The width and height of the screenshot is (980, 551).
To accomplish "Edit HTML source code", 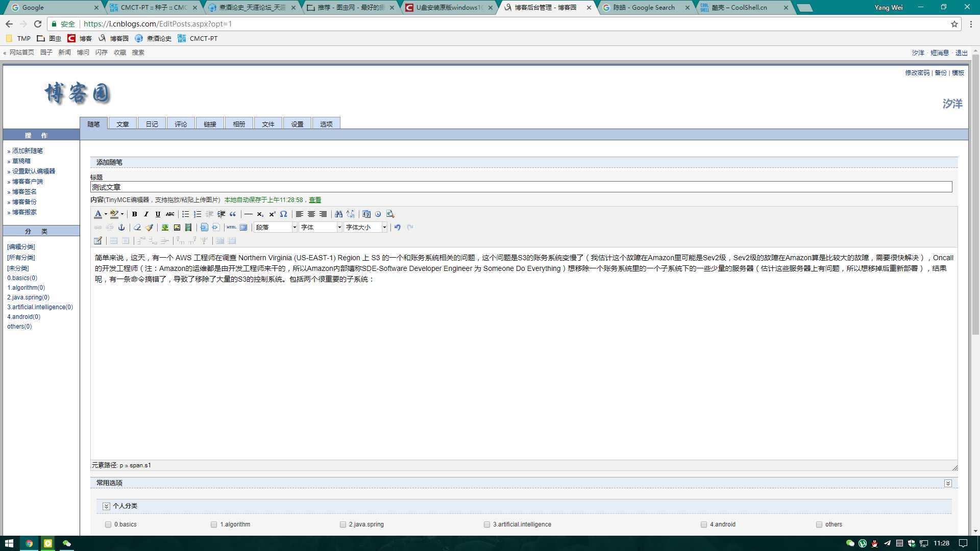I will (231, 228).
